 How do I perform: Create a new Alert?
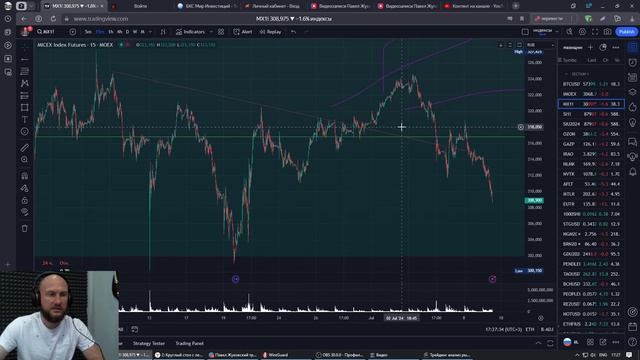point(243,32)
